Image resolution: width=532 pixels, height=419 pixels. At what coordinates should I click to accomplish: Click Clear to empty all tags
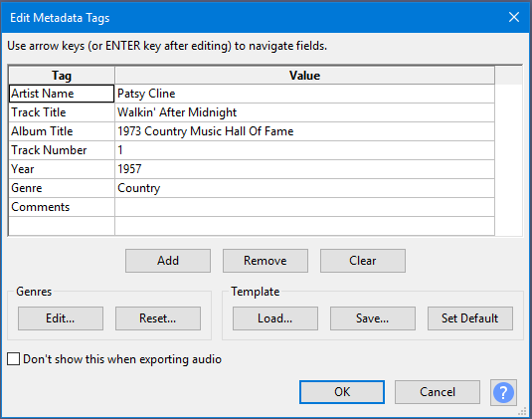pyautogui.click(x=363, y=261)
